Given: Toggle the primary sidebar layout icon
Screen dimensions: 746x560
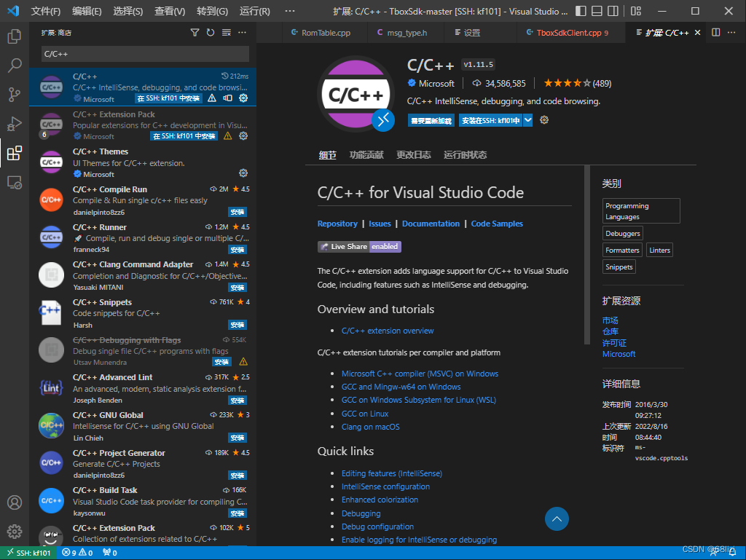Looking at the screenshot, I should (x=581, y=11).
